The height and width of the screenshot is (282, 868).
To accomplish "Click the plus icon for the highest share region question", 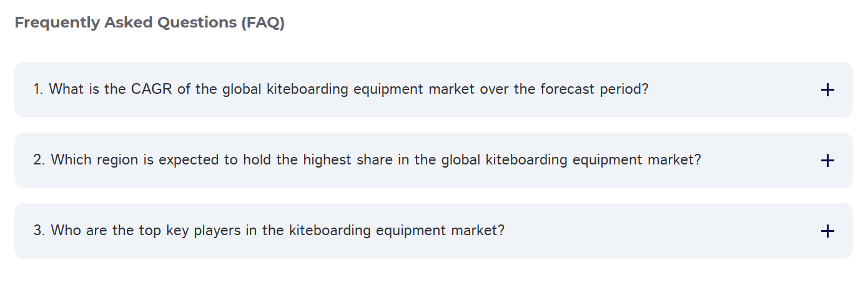I will pyautogui.click(x=827, y=161).
